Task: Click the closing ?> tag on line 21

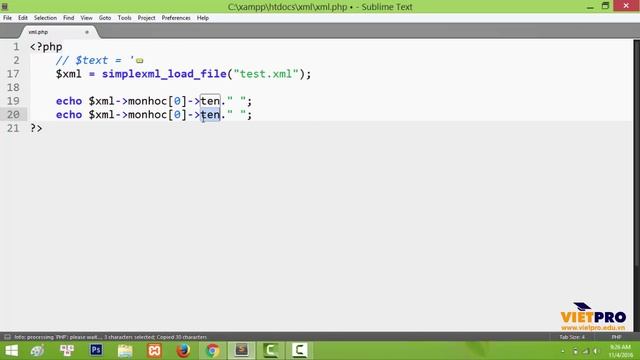Action: tap(36, 128)
